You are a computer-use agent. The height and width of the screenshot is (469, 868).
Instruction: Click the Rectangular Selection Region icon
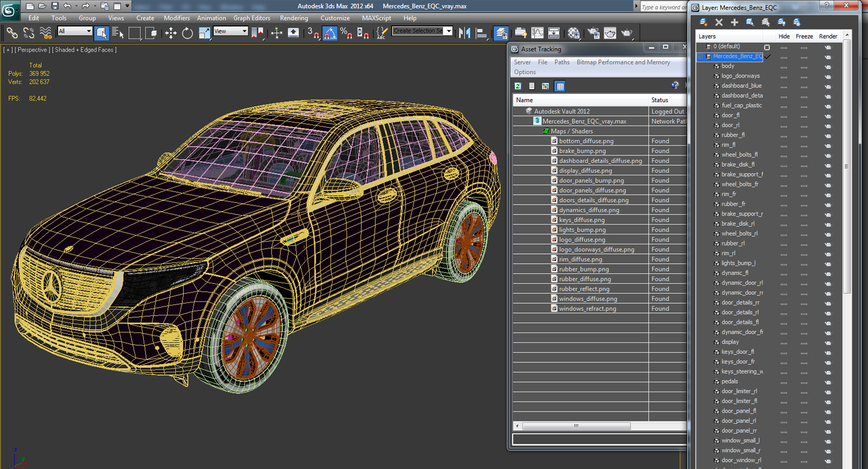135,33
